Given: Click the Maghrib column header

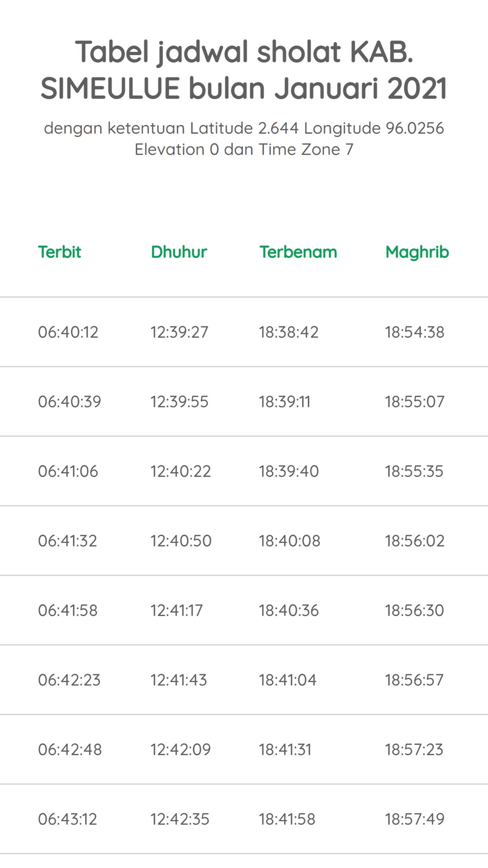Looking at the screenshot, I should (417, 252).
